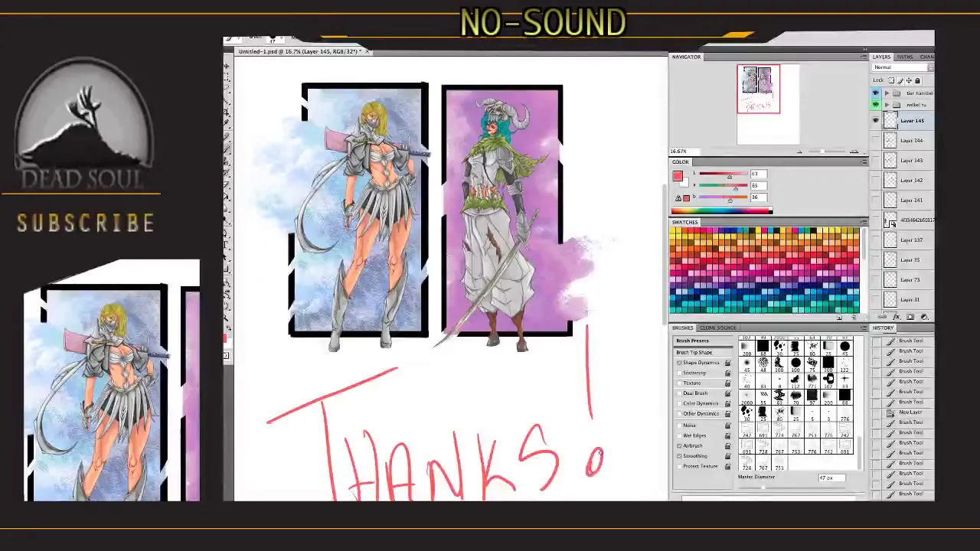Switch to the Clone Source tab
This screenshot has height=551, width=980.
pos(717,328)
